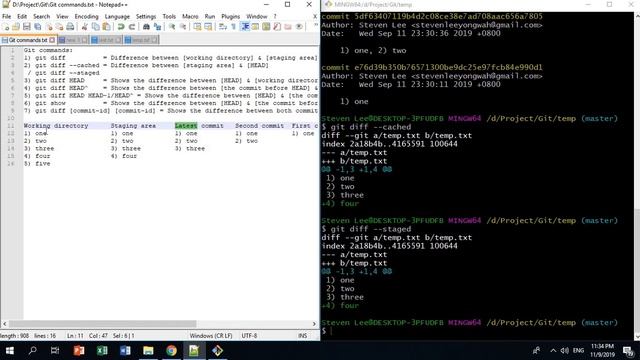Click the Zoom In toolbar icon
The image size is (640, 360).
[172, 27]
